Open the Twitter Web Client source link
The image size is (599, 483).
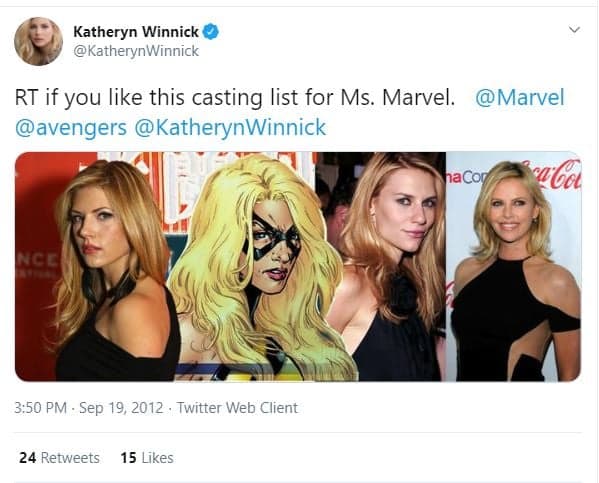coord(237,408)
